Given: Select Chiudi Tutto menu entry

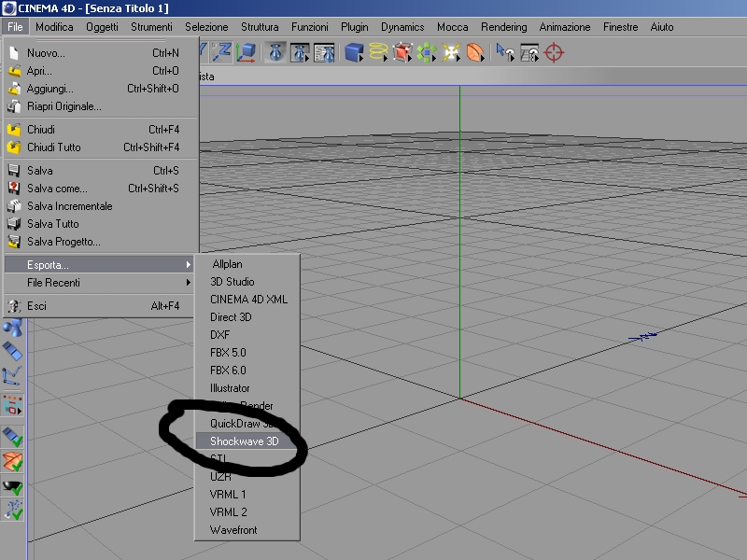Looking at the screenshot, I should (99, 147).
